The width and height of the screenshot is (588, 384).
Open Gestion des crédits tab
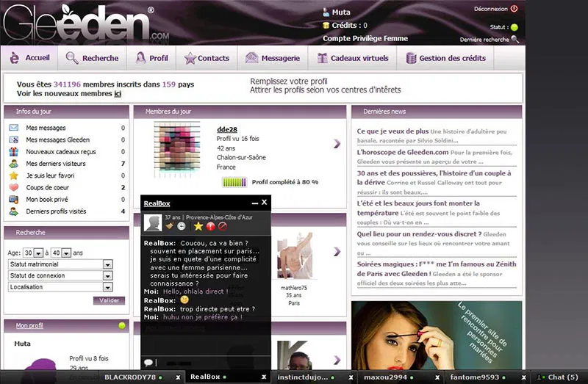(x=445, y=58)
